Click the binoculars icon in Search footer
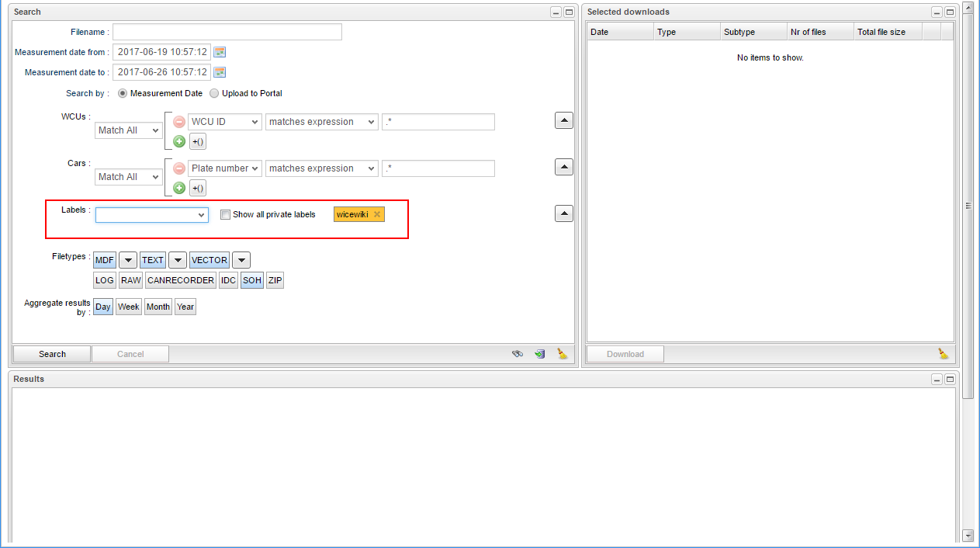Screen dimensions: 980x548 point(518,354)
